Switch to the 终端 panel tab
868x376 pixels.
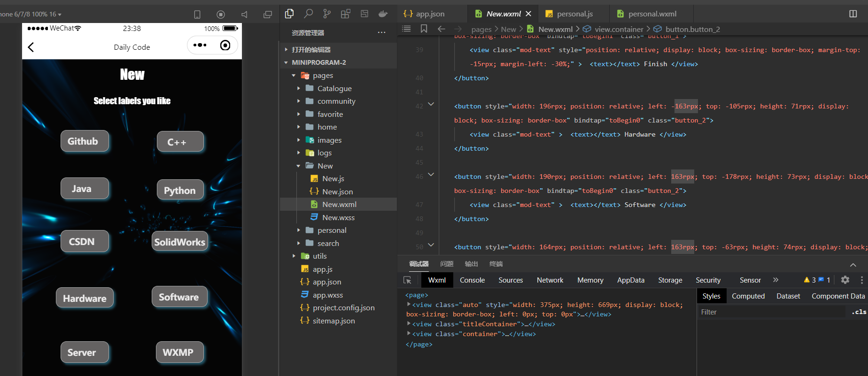click(496, 264)
